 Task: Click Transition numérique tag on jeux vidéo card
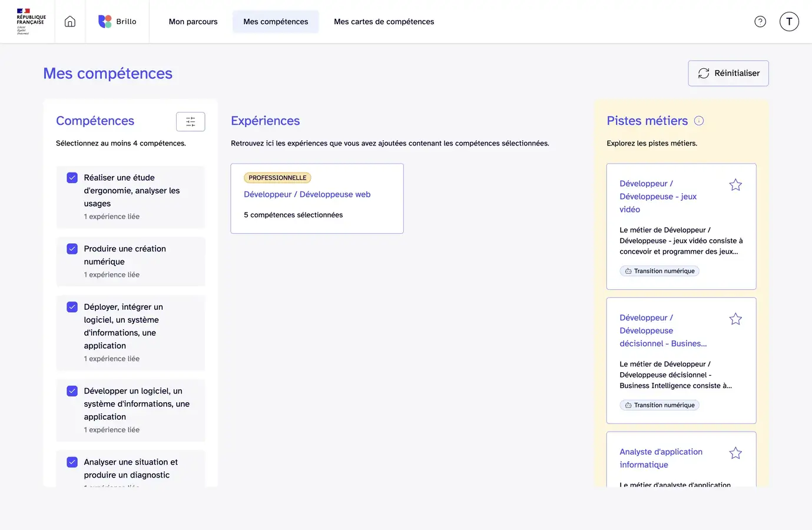659,271
